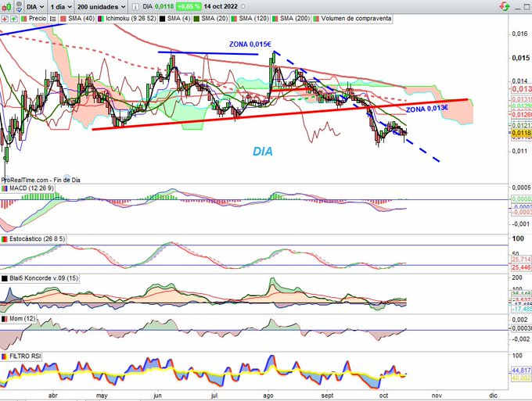The width and height of the screenshot is (532, 401).
Task: Click the MACD color swatch icon
Action: click(5, 188)
